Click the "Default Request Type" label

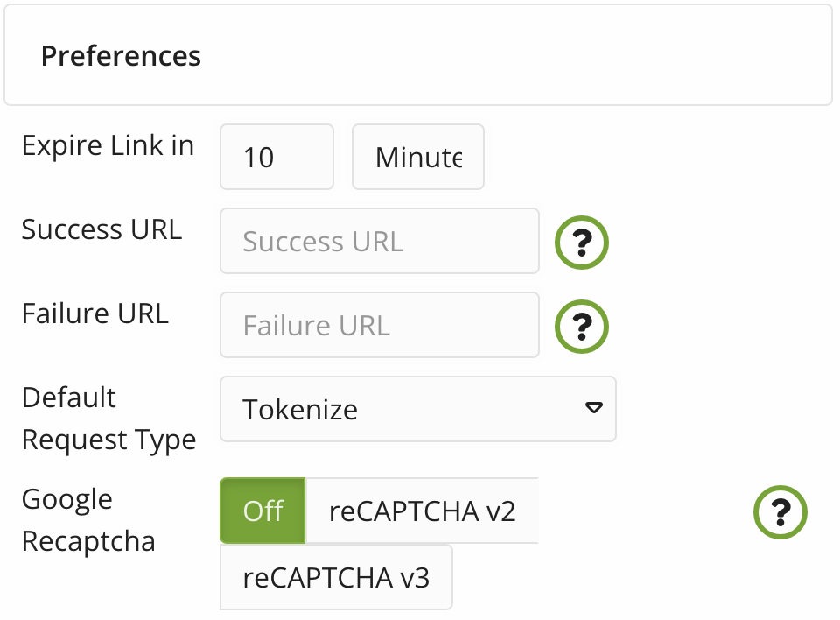108,419
